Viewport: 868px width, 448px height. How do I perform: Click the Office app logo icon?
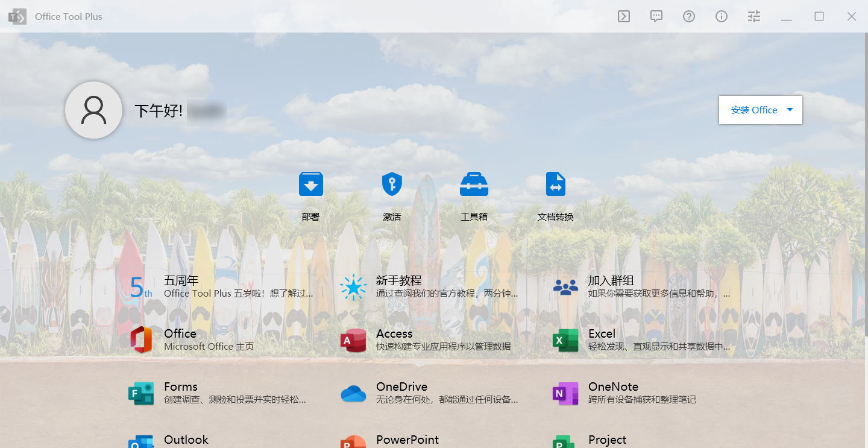point(141,340)
